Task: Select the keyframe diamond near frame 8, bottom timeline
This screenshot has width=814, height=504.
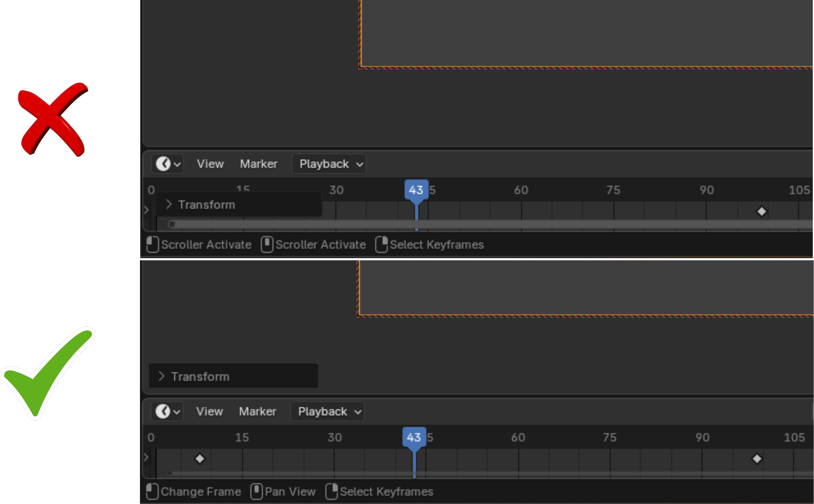Action: point(200,459)
